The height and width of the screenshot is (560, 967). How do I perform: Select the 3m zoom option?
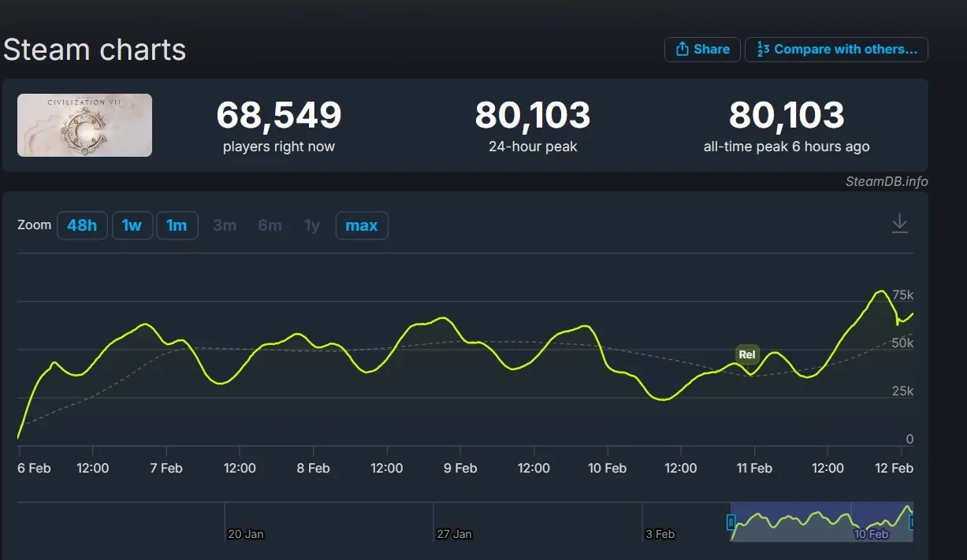pyautogui.click(x=225, y=225)
